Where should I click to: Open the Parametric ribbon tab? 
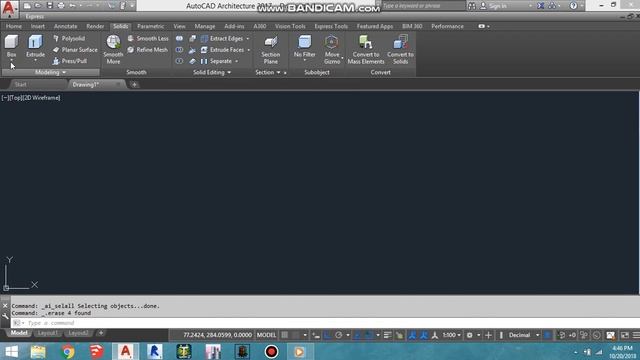[151, 26]
